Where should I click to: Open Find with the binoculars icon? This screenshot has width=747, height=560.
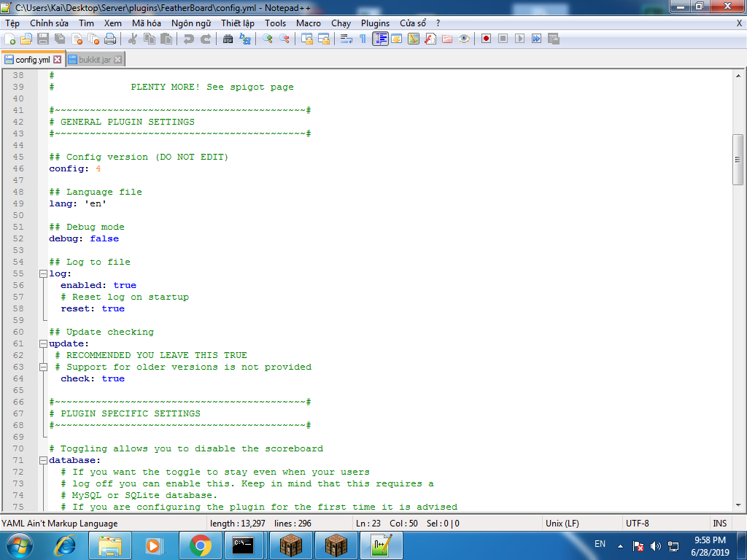coord(228,39)
